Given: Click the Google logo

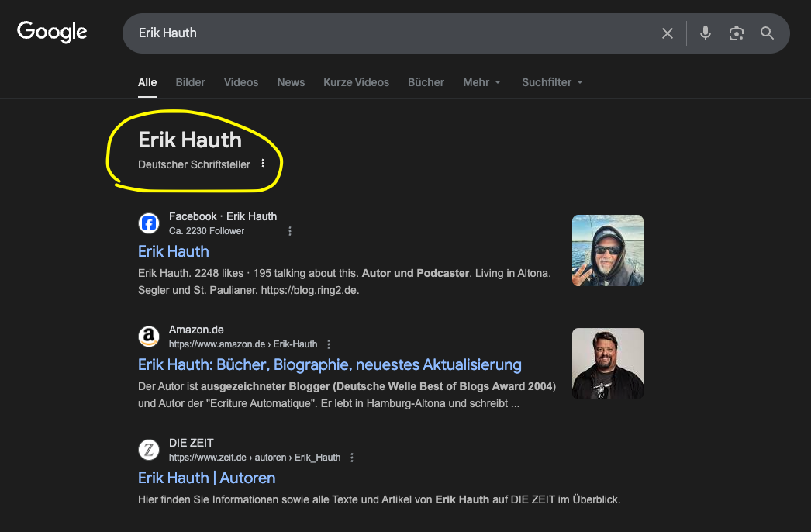Looking at the screenshot, I should pos(52,32).
